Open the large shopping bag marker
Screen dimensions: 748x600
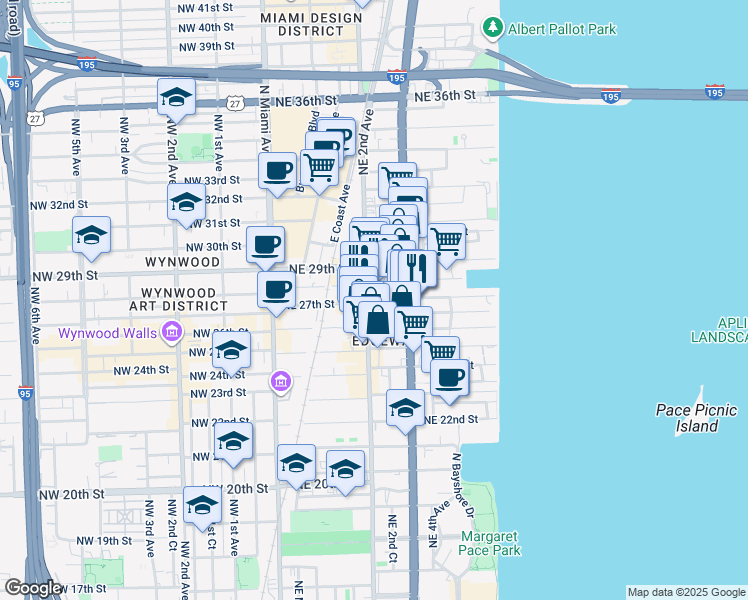379,321
